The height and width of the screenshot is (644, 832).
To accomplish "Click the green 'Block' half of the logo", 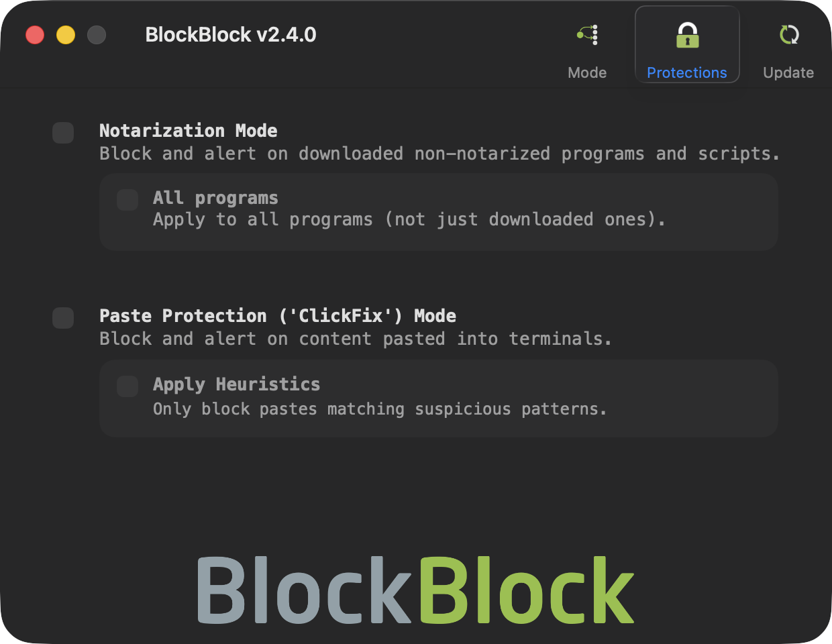I will pyautogui.click(x=527, y=590).
